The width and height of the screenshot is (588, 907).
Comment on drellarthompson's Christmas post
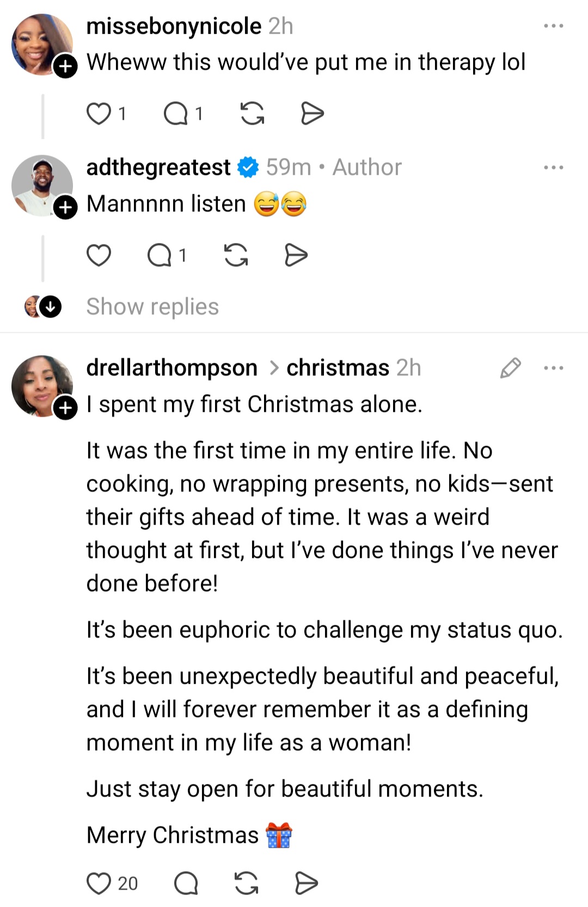pyautogui.click(x=186, y=884)
